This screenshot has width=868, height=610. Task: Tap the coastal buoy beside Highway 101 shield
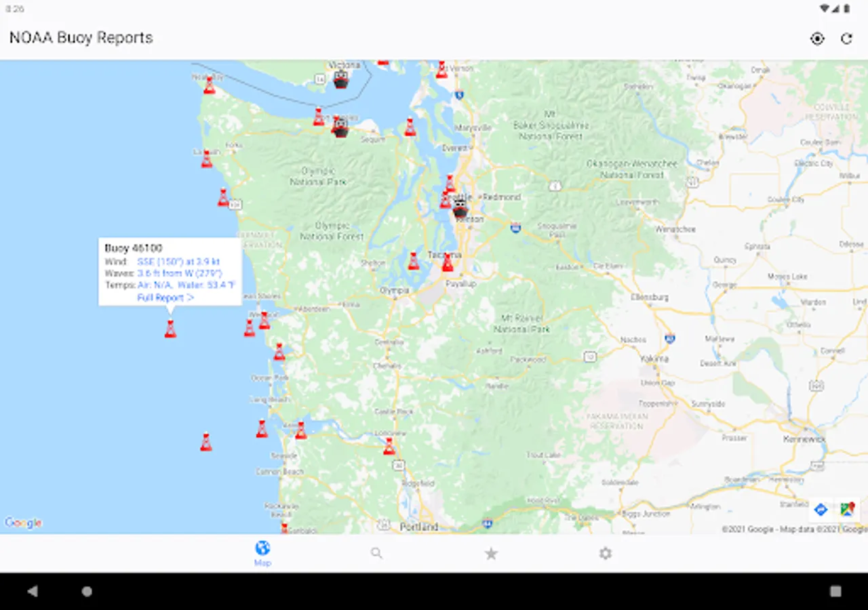pyautogui.click(x=223, y=197)
